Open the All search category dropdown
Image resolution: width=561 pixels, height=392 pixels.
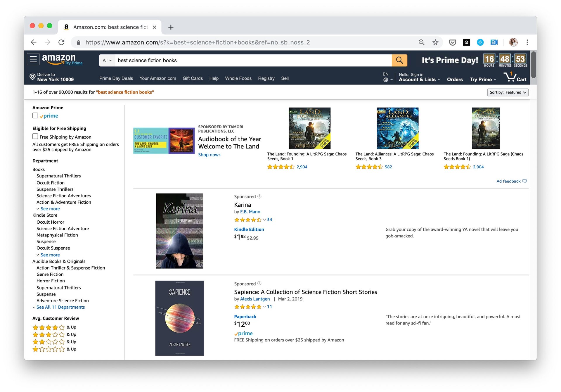(107, 60)
